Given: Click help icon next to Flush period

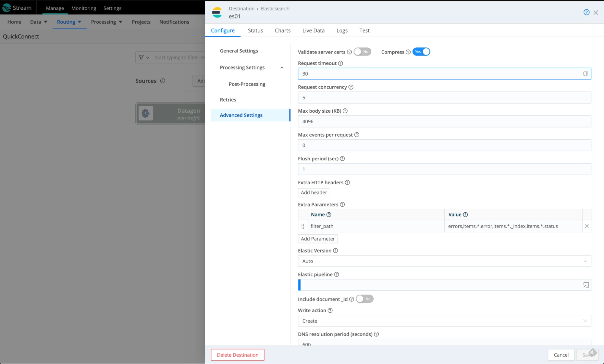Looking at the screenshot, I should (x=342, y=159).
